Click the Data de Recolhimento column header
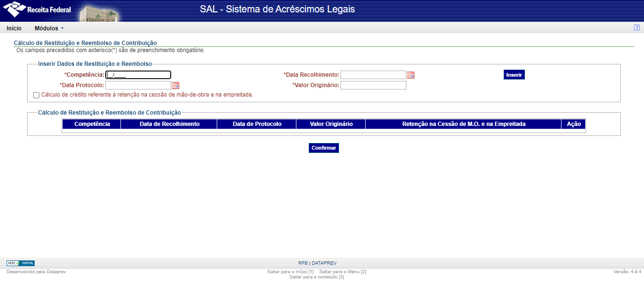The image size is (644, 286). 169,124
